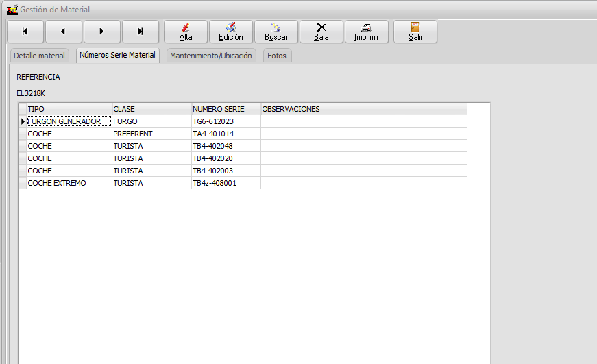597x364 pixels.
Task: Click the COCHE cell in TA4-401014 row
Action: click(69, 134)
